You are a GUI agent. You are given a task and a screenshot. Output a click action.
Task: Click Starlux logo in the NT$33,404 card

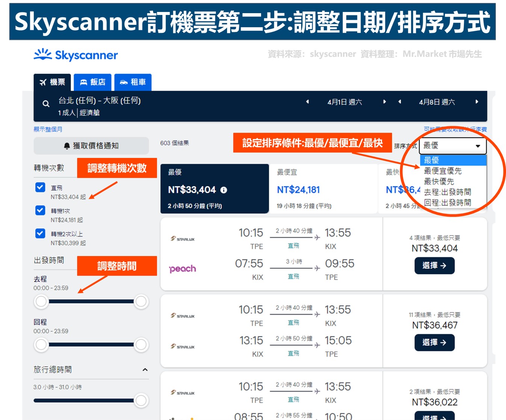183,239
